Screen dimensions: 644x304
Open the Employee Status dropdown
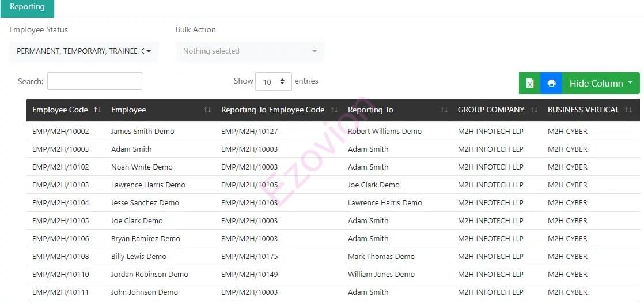[x=84, y=51]
